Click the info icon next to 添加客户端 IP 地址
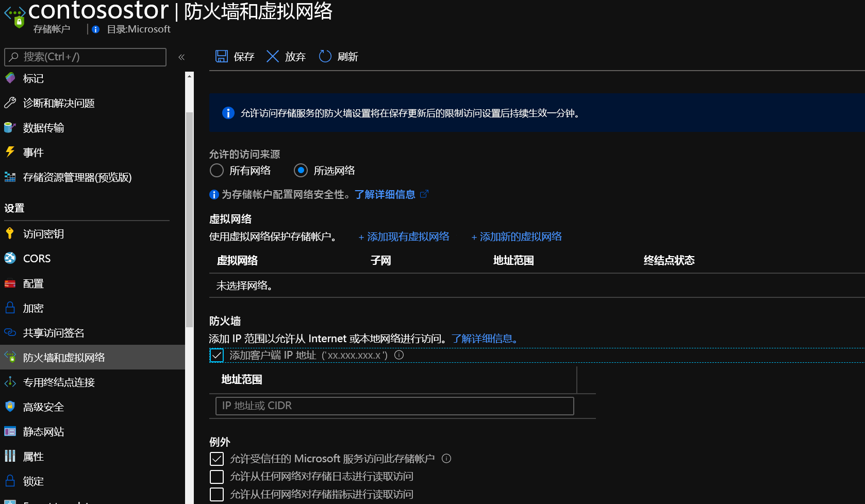865x504 pixels. (399, 355)
